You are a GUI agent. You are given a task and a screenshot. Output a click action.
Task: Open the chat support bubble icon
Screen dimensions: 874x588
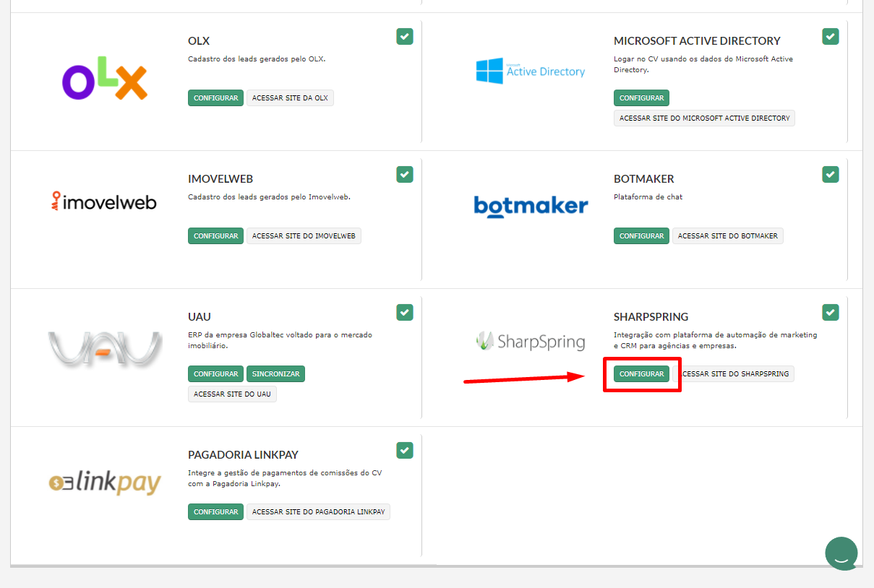841,554
